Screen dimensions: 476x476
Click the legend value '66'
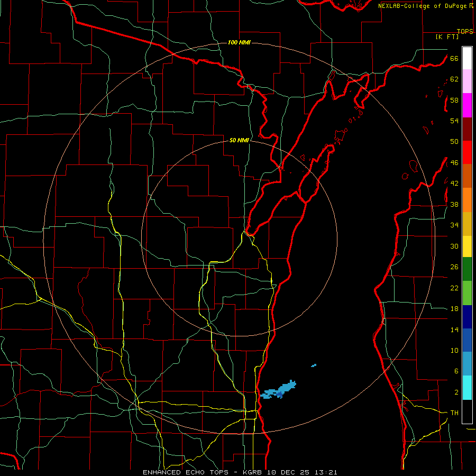[454, 58]
